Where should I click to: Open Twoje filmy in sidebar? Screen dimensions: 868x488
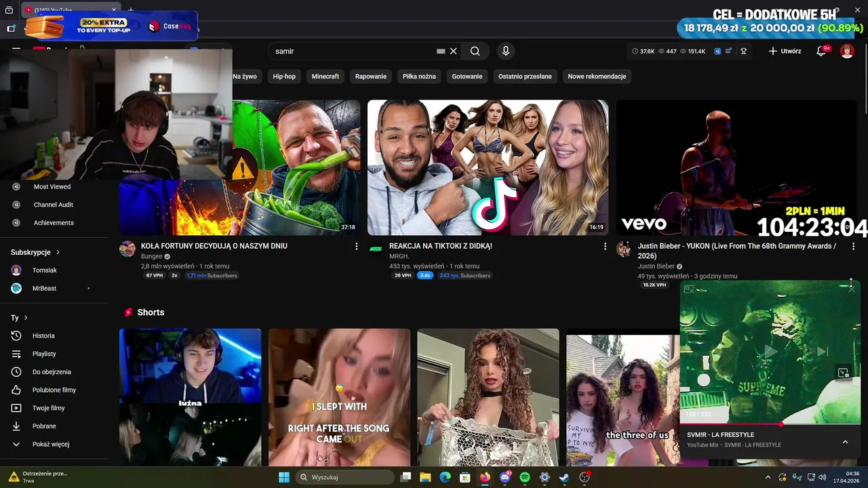(x=48, y=408)
